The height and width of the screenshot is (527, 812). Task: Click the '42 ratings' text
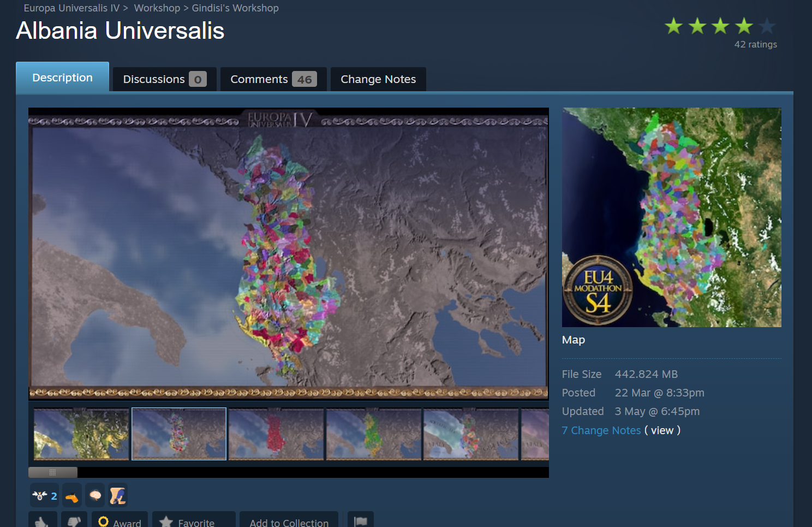tap(756, 44)
